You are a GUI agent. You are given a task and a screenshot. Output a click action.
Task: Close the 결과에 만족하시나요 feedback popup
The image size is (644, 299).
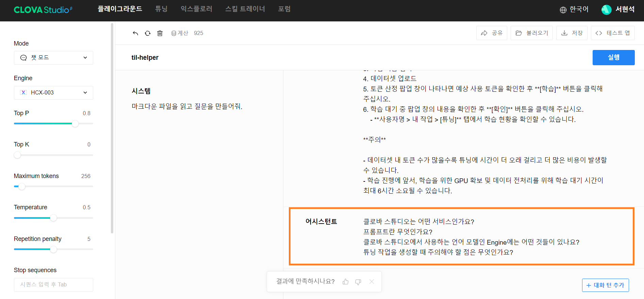(372, 281)
